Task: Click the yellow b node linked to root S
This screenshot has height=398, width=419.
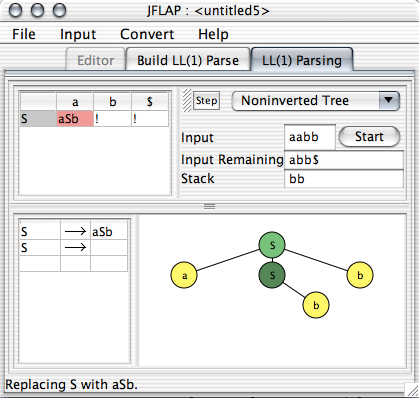Action: [360, 275]
